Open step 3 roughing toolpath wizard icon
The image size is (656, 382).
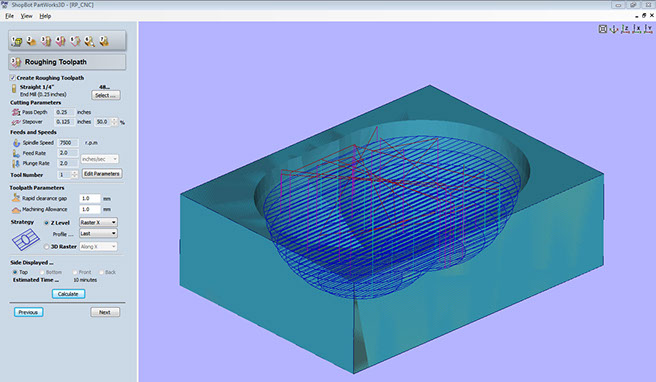pyautogui.click(x=46, y=41)
